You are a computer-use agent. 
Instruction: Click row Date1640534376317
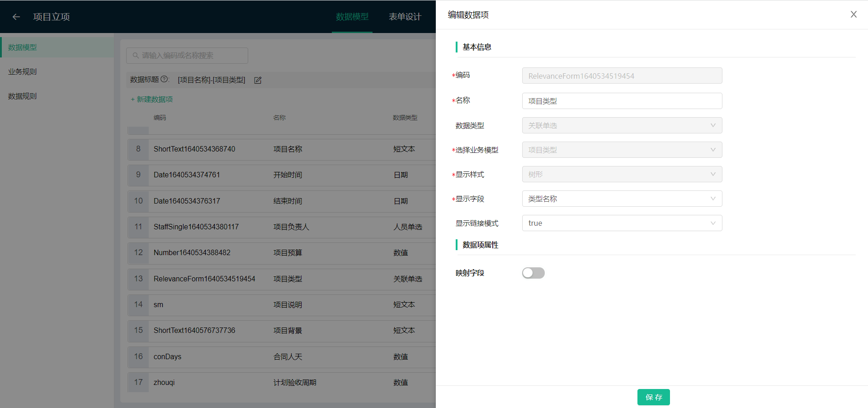tap(282, 201)
